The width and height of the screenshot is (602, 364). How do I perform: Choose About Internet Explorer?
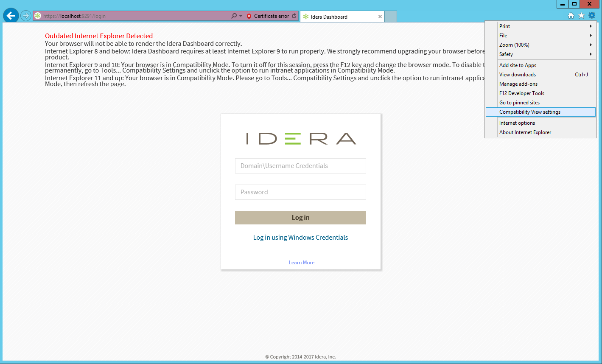(x=540, y=132)
